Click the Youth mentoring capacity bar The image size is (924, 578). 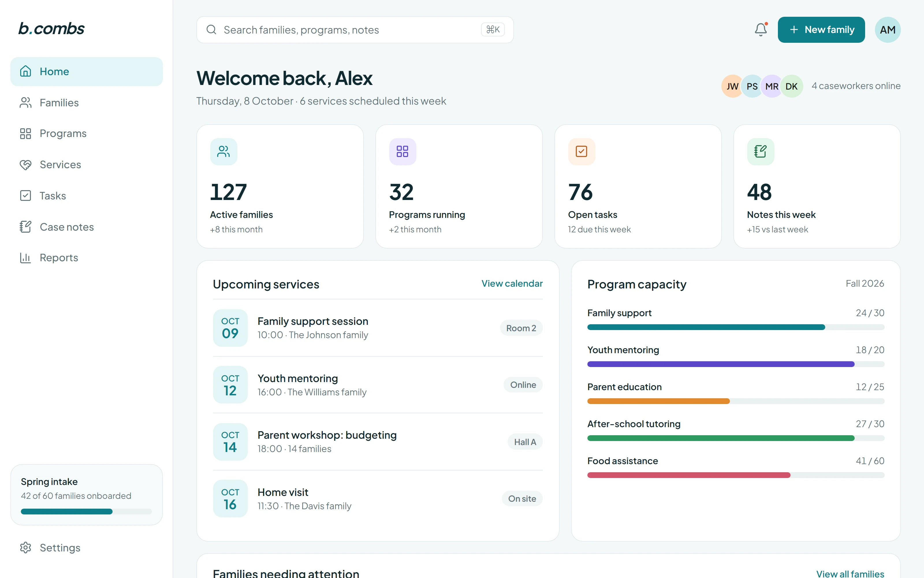[735, 364]
